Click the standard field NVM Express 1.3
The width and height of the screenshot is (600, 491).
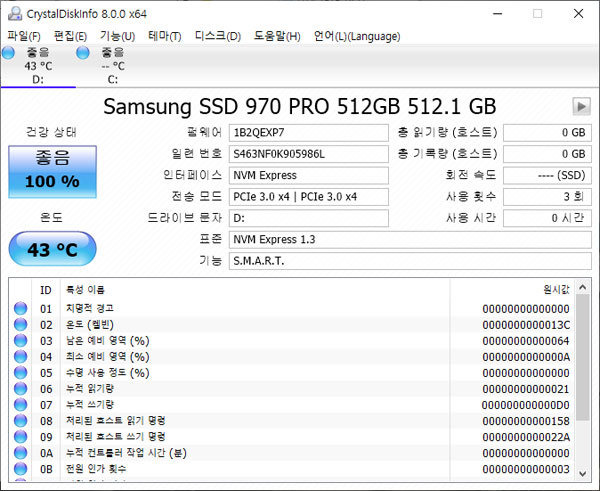pos(410,240)
